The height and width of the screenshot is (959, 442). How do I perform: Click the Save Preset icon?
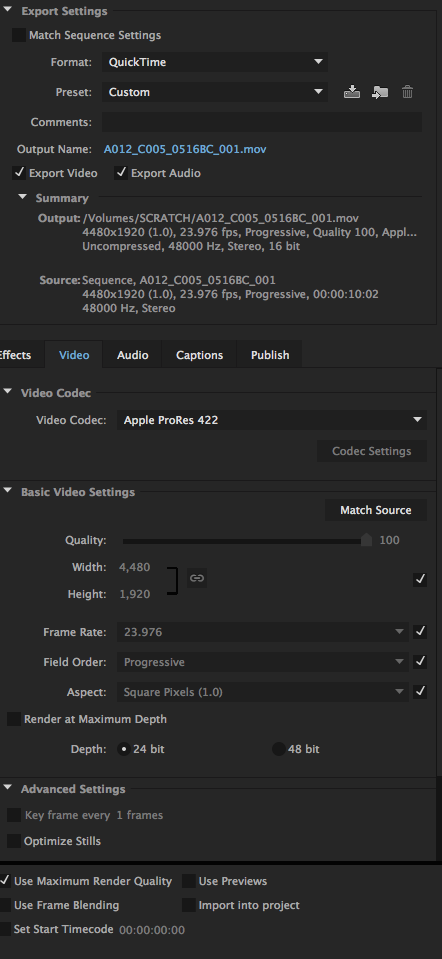click(x=352, y=92)
